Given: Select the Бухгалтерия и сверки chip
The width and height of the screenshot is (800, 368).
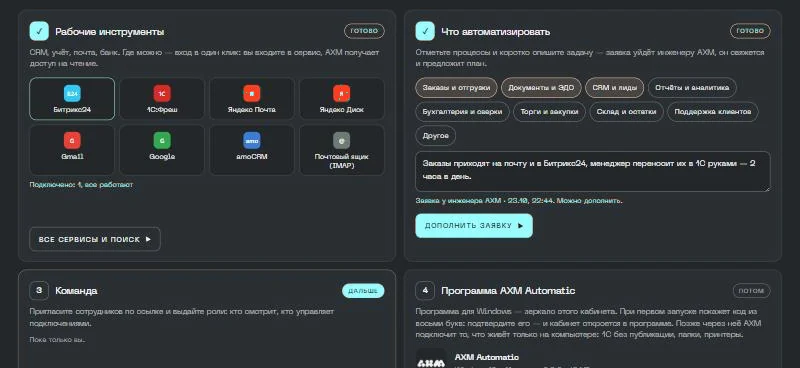Looking at the screenshot, I should [x=462, y=111].
